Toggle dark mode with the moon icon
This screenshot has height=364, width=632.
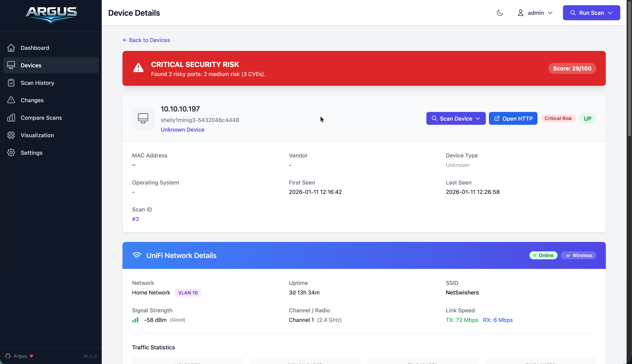pos(500,13)
